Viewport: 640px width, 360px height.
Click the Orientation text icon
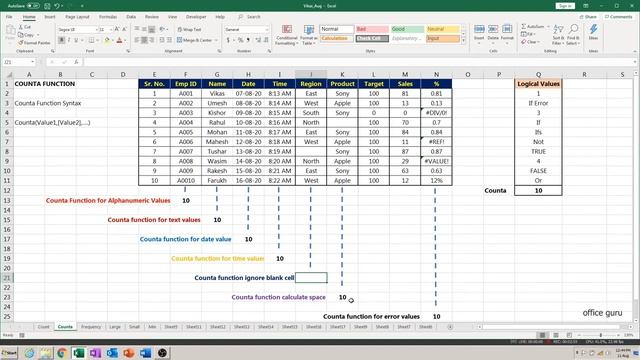(162, 29)
